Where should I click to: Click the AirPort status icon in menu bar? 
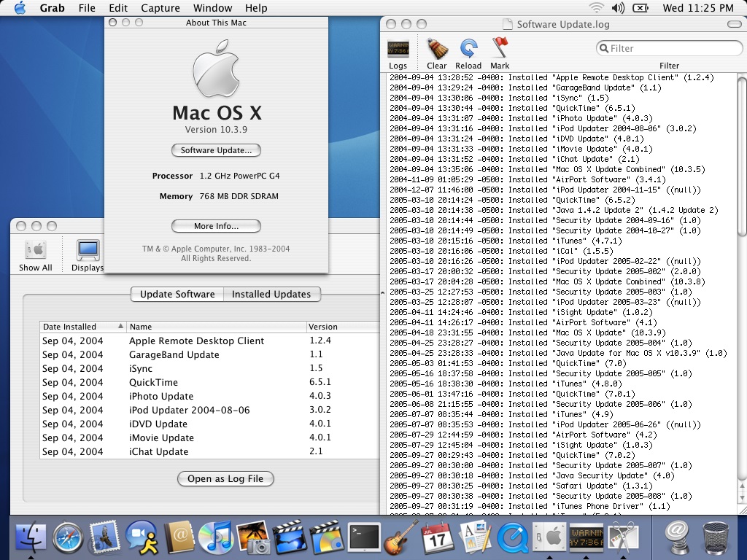(596, 7)
